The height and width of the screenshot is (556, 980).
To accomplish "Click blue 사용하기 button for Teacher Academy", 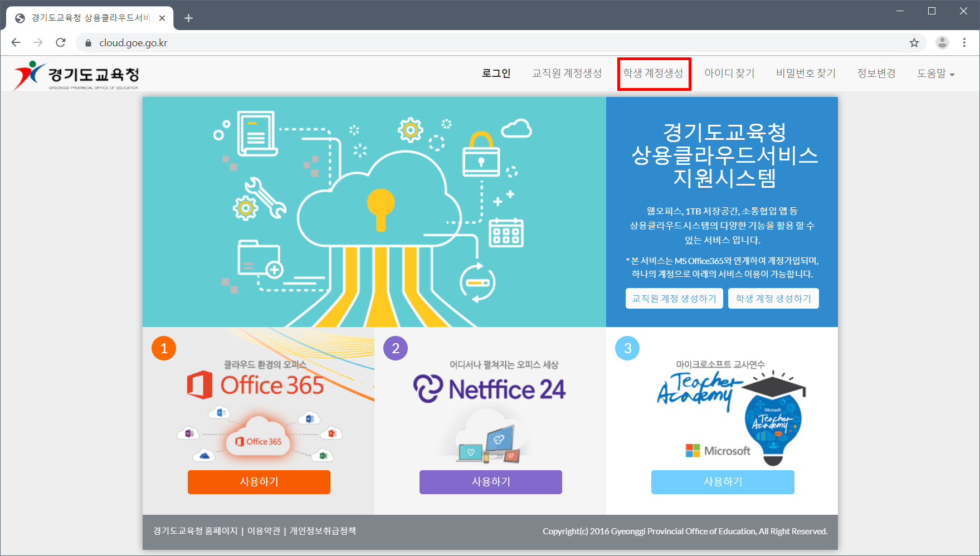I will 723,482.
